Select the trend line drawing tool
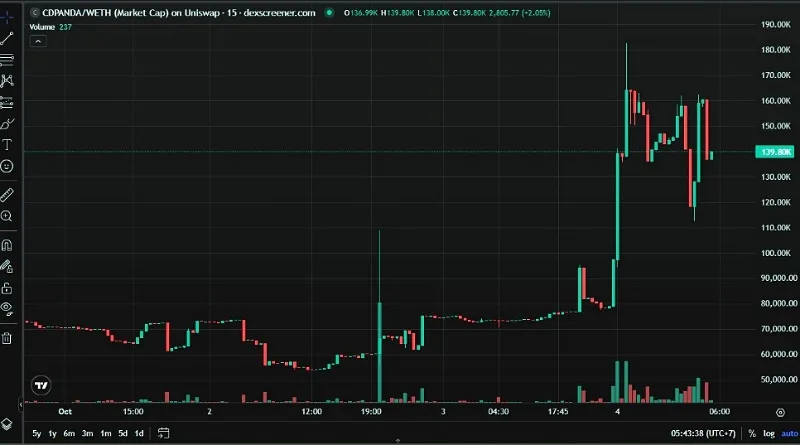Image resolution: width=800 pixels, height=445 pixels. (x=7, y=38)
